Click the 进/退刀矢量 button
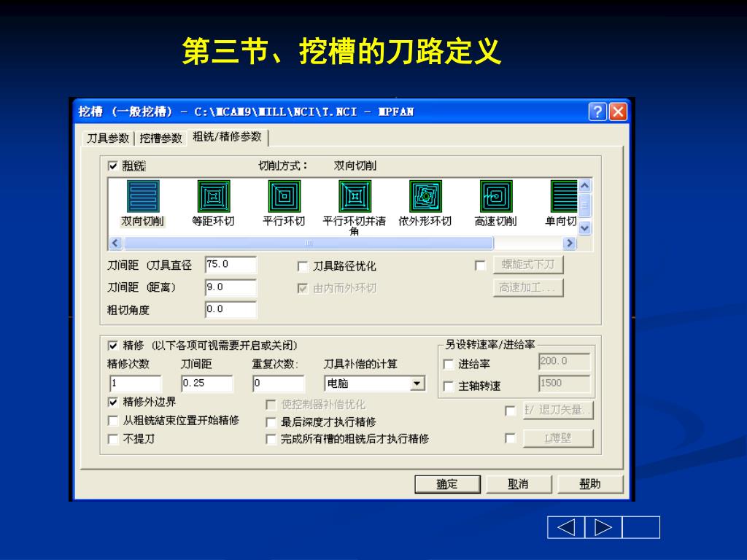The height and width of the screenshot is (560, 747). pyautogui.click(x=558, y=410)
